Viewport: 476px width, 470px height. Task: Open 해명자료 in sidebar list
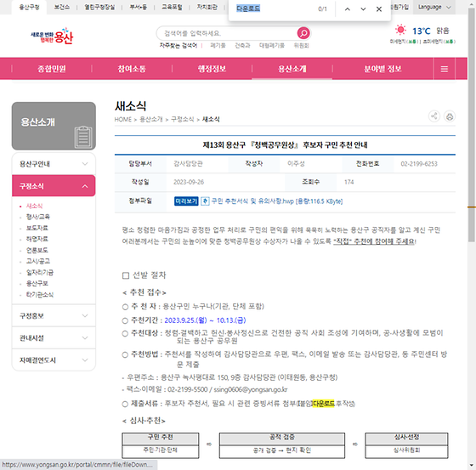[x=37, y=239]
